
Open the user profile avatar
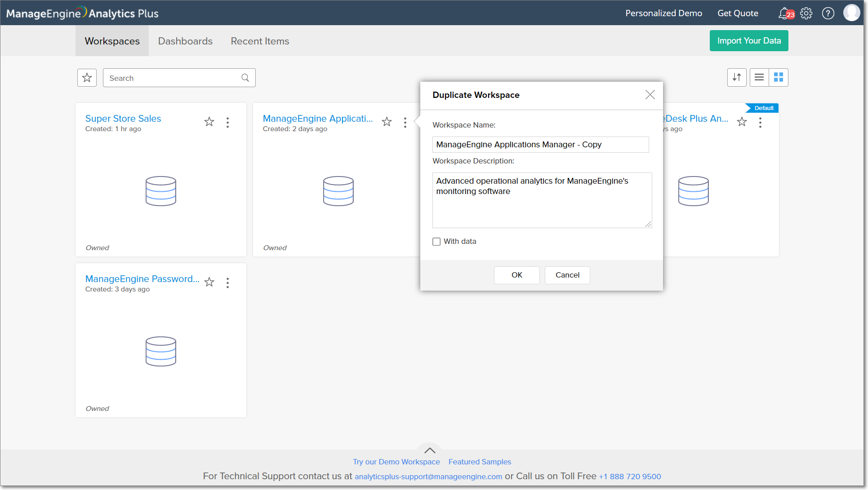coord(851,13)
